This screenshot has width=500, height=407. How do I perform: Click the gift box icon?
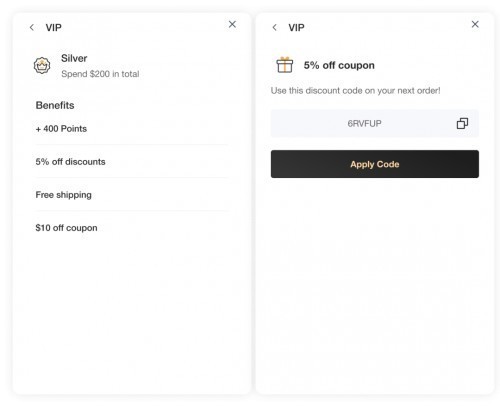tap(285, 65)
